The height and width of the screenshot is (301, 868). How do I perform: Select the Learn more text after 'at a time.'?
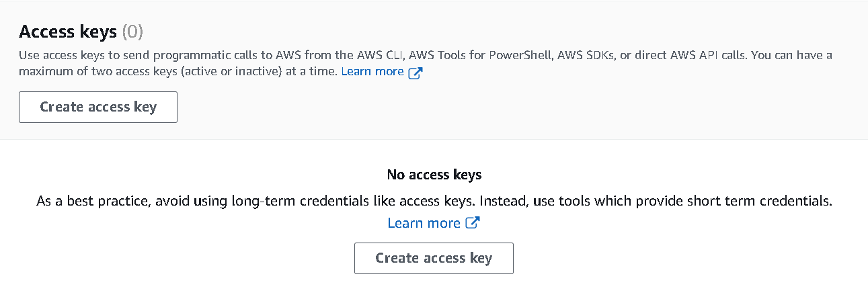pyautogui.click(x=372, y=71)
